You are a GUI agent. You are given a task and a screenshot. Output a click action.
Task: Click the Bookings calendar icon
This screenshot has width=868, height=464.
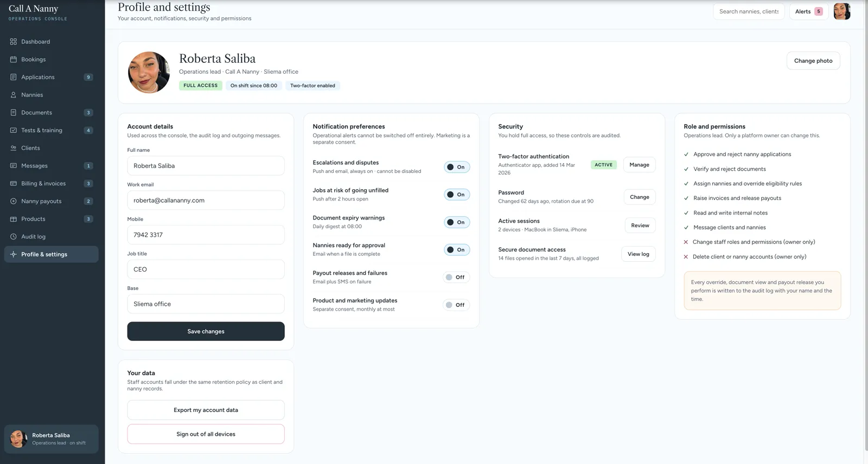[14, 60]
